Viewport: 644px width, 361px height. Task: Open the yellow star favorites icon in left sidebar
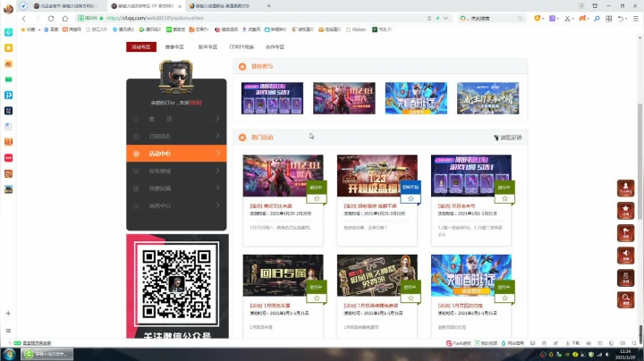coord(8,48)
